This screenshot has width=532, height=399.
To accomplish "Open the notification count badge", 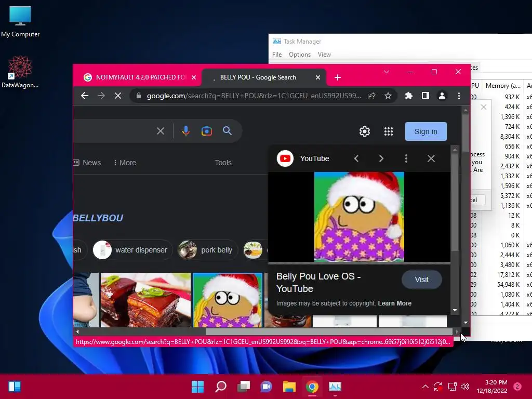I will pyautogui.click(x=517, y=387).
